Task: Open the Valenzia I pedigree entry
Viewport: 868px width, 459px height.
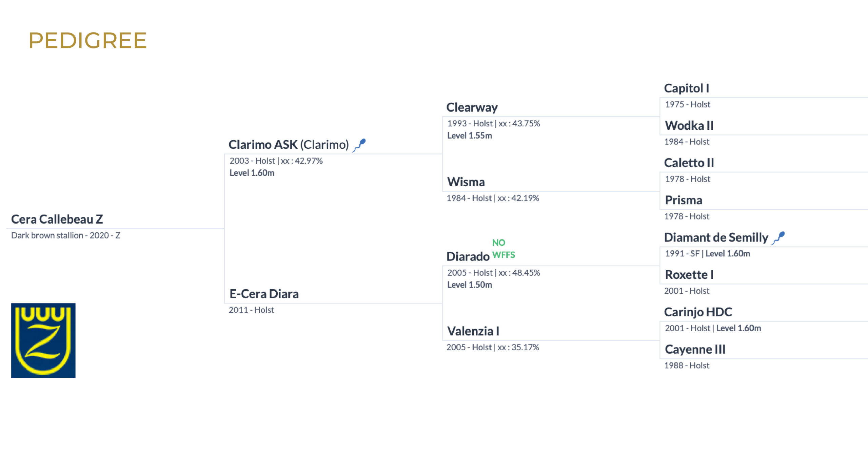Action: (473, 331)
